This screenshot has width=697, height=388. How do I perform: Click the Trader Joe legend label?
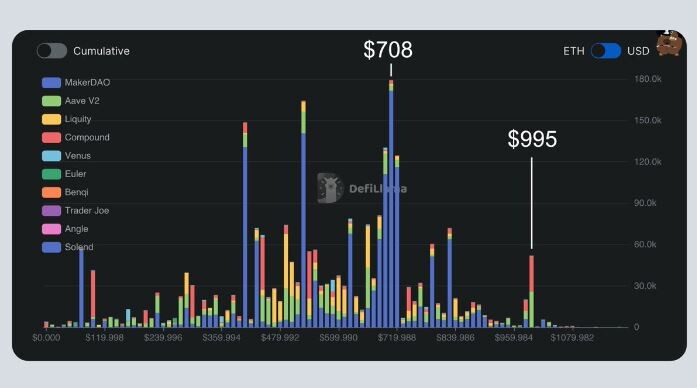(x=87, y=210)
